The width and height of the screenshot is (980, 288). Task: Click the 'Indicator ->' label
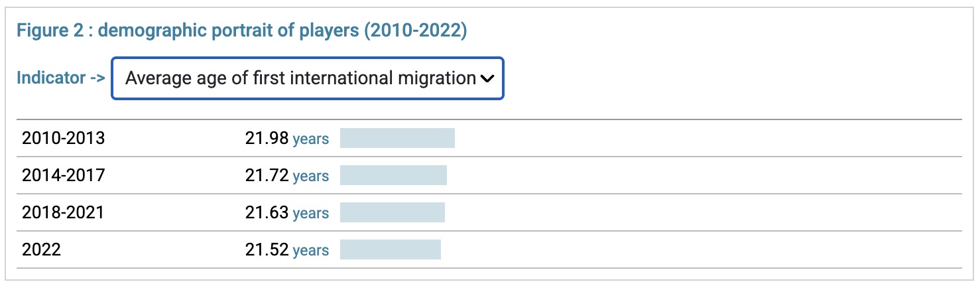click(61, 78)
